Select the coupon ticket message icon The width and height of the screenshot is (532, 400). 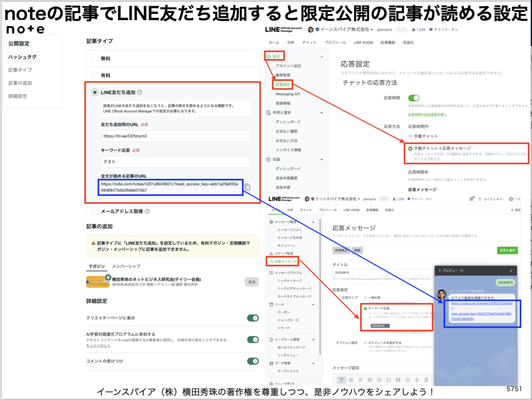point(389,380)
